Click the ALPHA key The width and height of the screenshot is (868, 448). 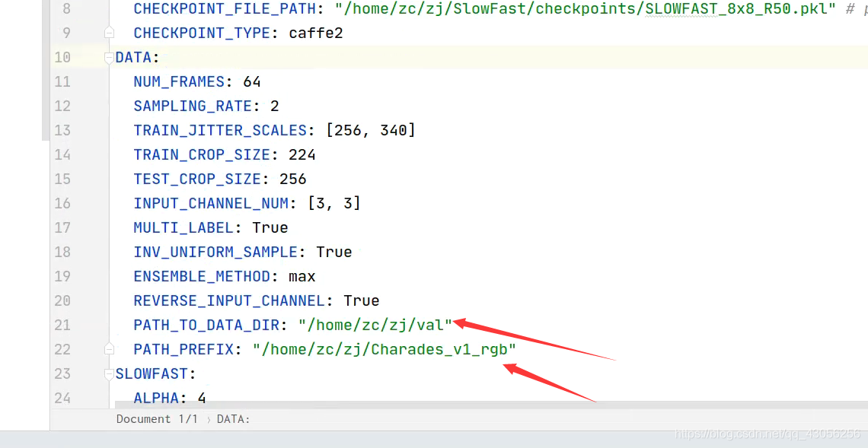click(x=156, y=399)
